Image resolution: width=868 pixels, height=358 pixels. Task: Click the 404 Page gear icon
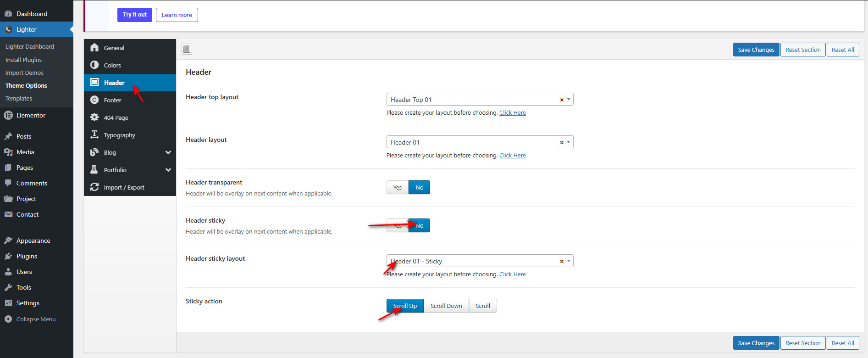(x=94, y=117)
